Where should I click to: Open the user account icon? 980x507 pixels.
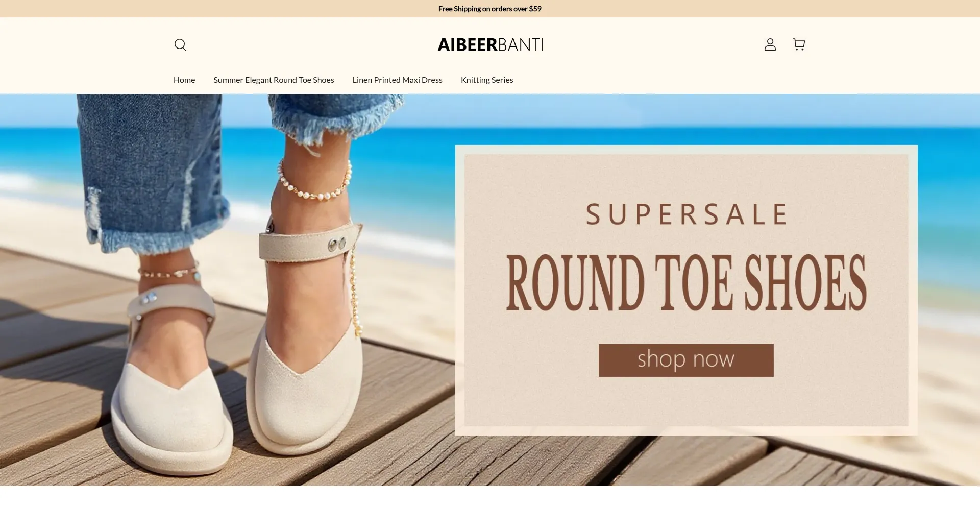point(770,45)
